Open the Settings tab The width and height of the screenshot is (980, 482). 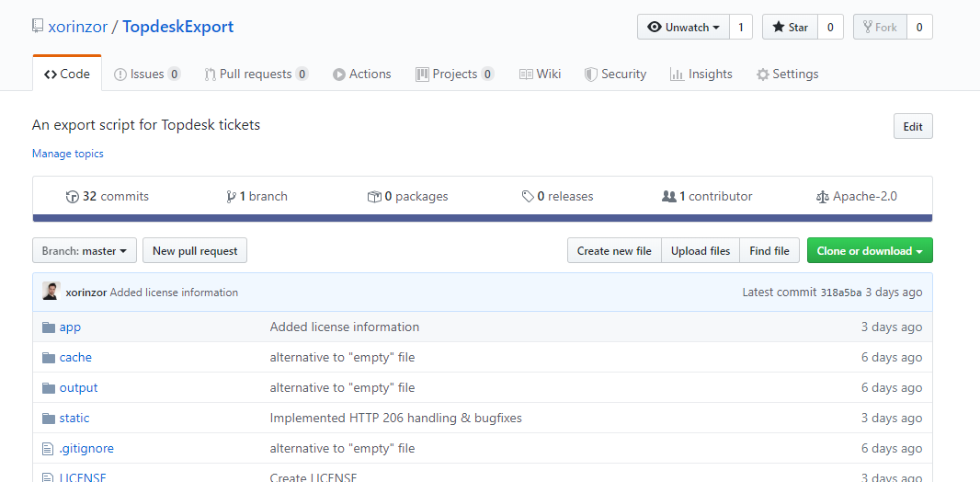click(x=787, y=74)
